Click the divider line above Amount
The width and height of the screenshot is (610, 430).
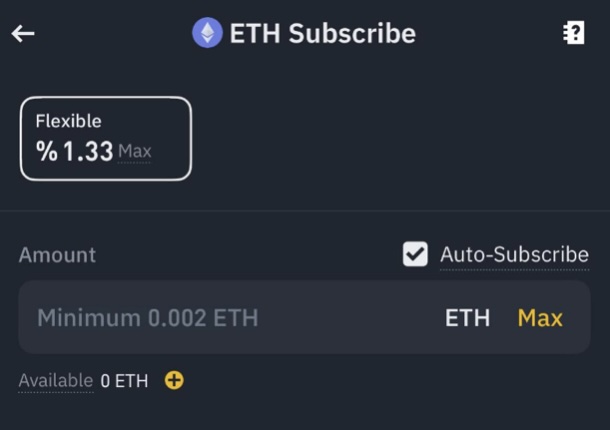pos(305,211)
